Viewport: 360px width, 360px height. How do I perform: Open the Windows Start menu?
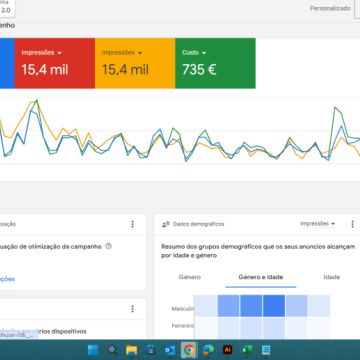click(93, 350)
